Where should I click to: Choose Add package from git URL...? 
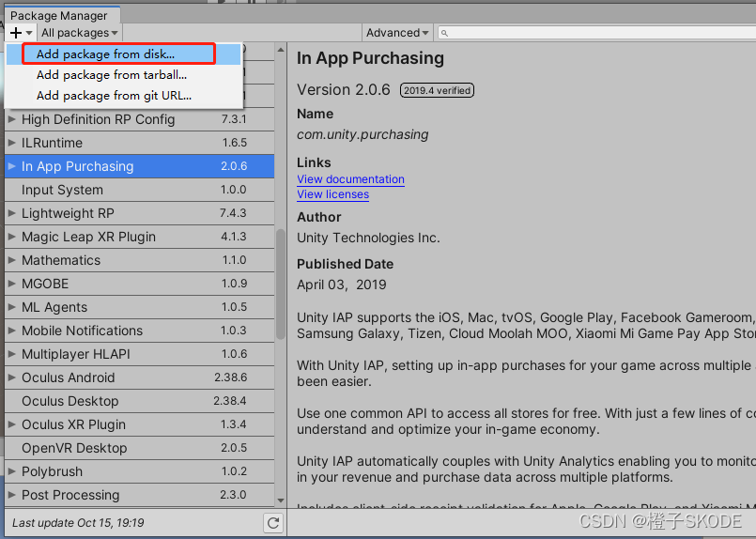click(x=123, y=96)
